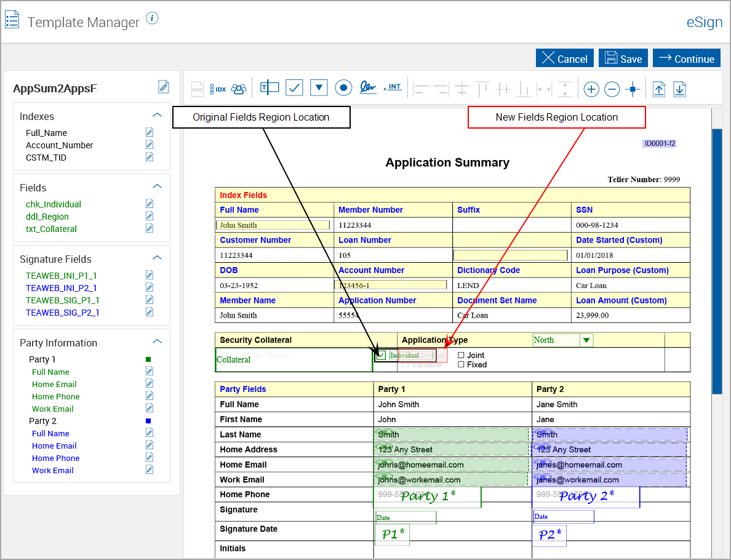
Task: Select the text field tool
Action: pyautogui.click(x=270, y=87)
